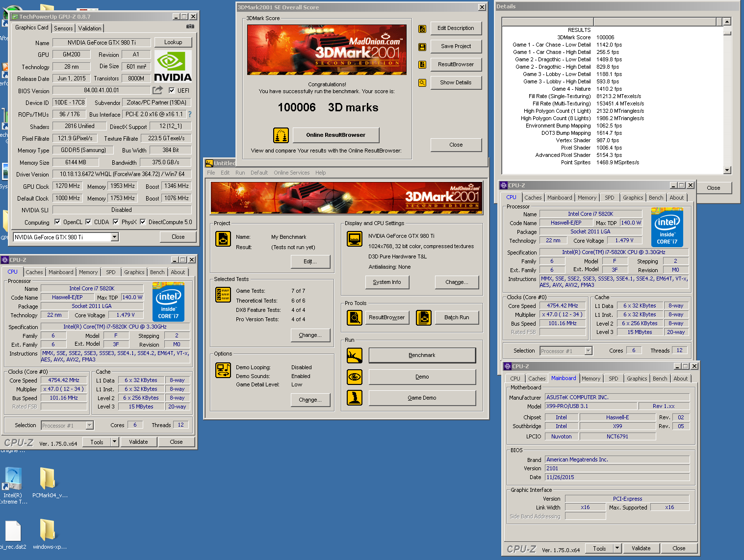Click Intel Core i7 logo in right CPU-Z
This screenshot has width=744, height=560.
(x=667, y=227)
